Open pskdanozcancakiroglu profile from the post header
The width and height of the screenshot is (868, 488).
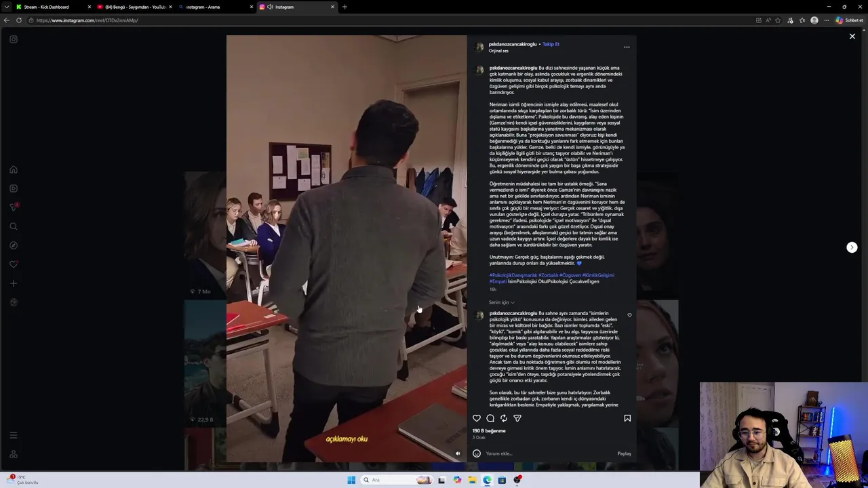point(513,44)
